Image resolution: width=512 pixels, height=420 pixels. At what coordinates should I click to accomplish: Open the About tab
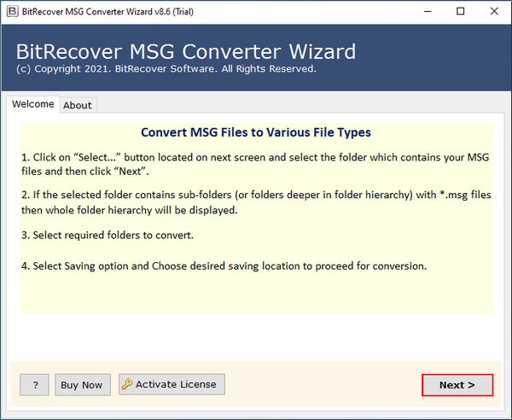pyautogui.click(x=78, y=105)
